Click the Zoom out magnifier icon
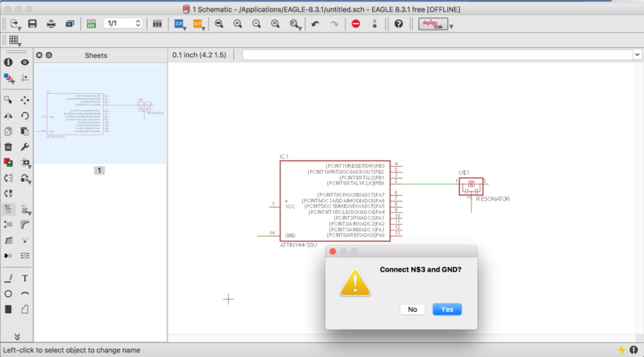This screenshot has width=644, height=357. click(x=256, y=24)
